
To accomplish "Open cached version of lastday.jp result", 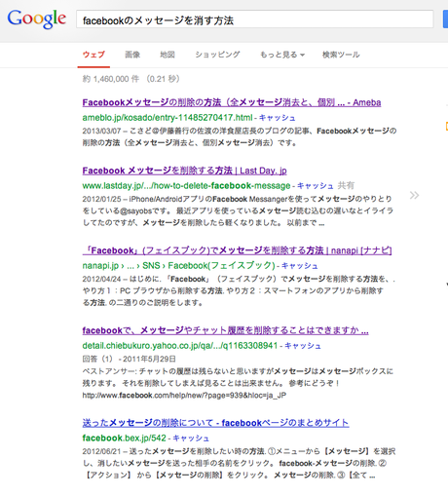I will coord(316,186).
